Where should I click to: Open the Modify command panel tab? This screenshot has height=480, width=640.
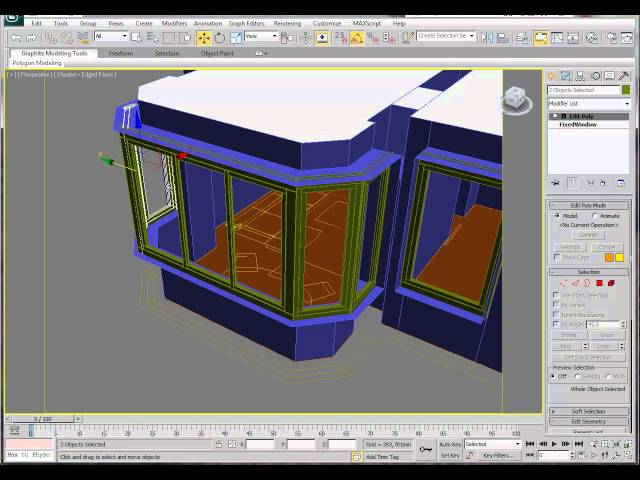[x=566, y=76]
